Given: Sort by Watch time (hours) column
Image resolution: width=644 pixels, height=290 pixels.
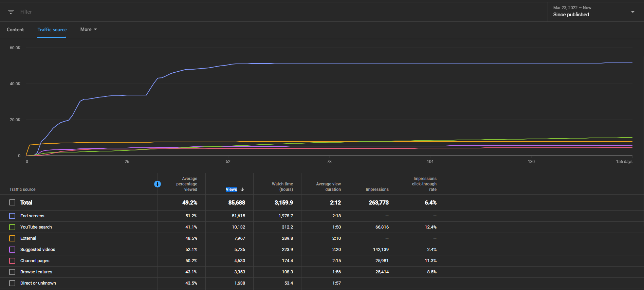Looking at the screenshot, I should [282, 187].
